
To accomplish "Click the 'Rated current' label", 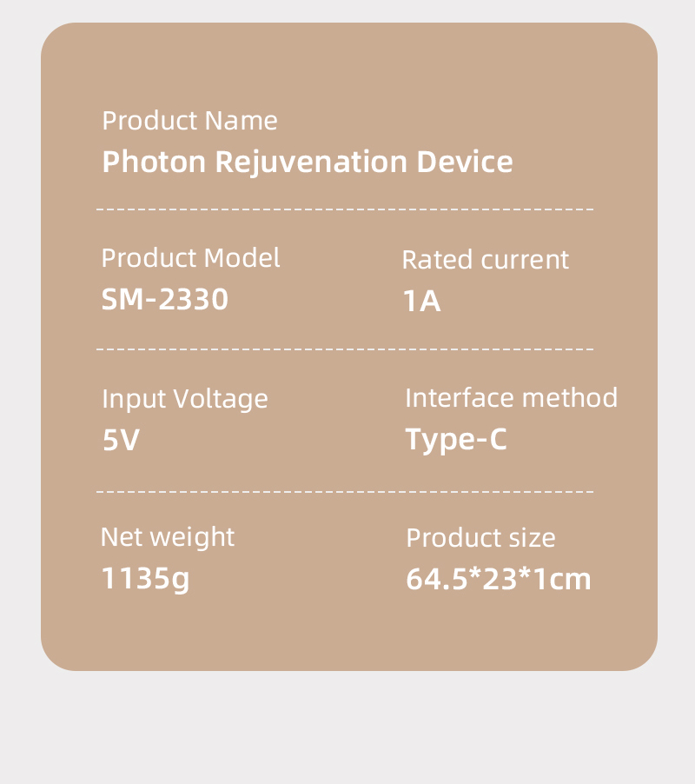I will pos(485,260).
